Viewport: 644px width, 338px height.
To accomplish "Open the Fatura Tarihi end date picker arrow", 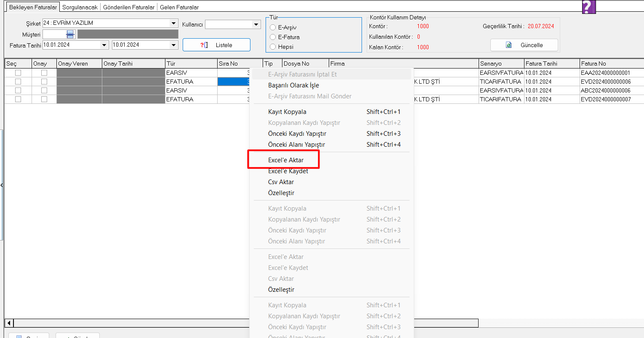I will coord(173,45).
